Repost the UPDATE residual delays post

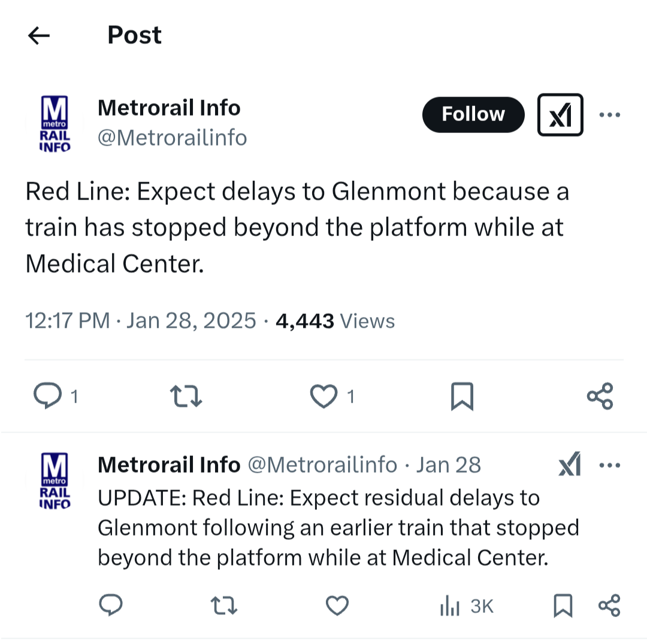point(225,606)
